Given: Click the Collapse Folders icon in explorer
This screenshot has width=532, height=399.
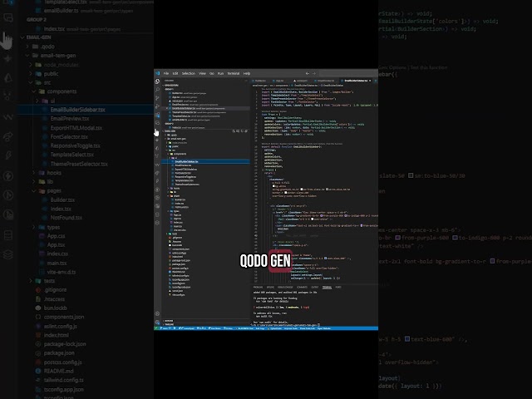Looking at the screenshot, I should pyautogui.click(x=246, y=131).
